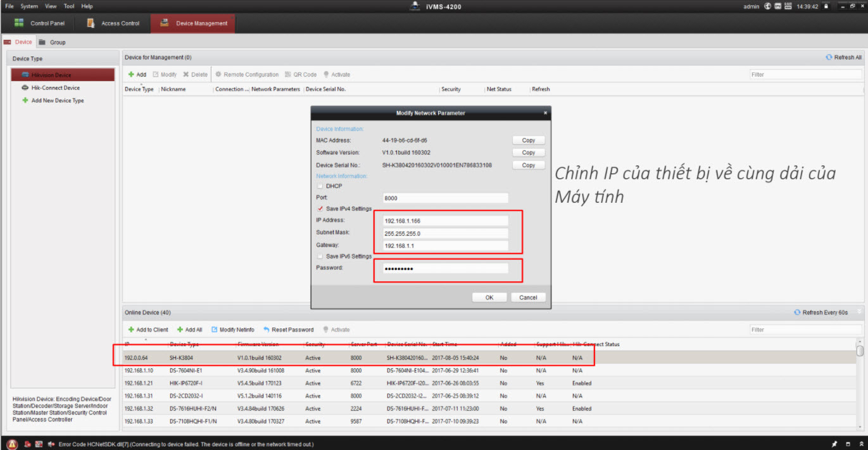Uncheck Save IPv4 Settings
Image resolution: width=868 pixels, height=450 pixels.
pos(320,209)
